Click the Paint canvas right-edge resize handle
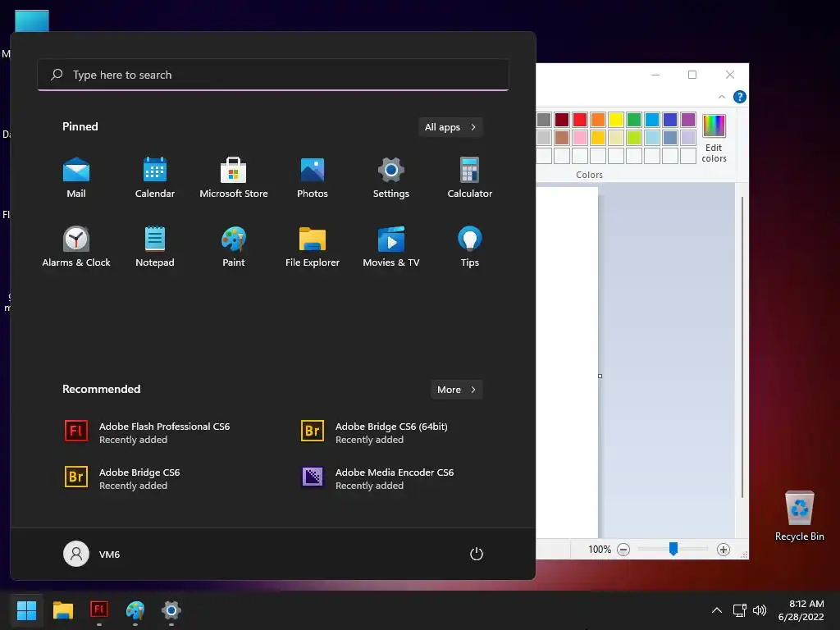 (600, 376)
